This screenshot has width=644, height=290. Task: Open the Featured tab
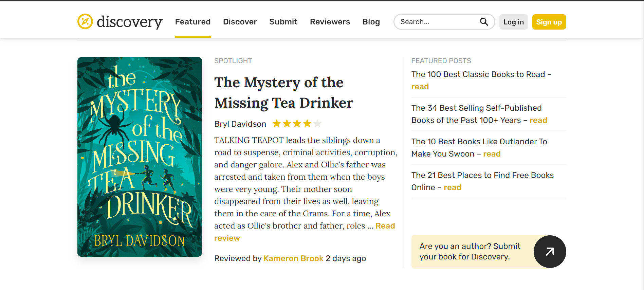(193, 22)
